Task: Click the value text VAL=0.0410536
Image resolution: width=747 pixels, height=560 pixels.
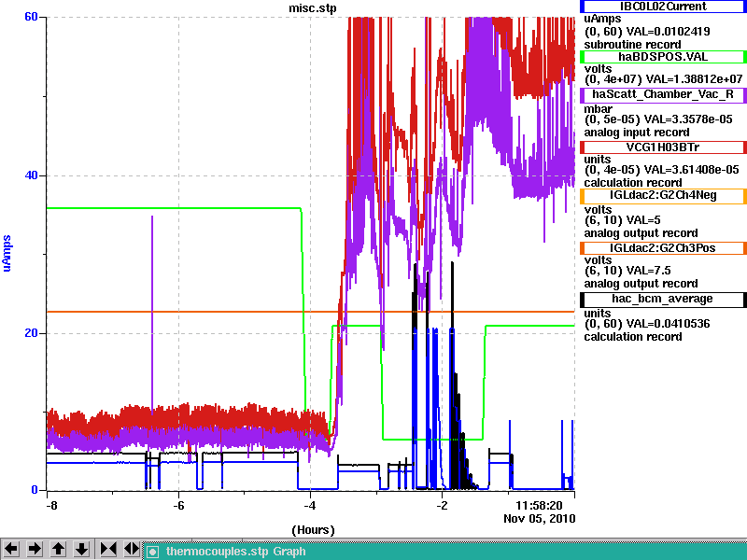Action: 669,324
